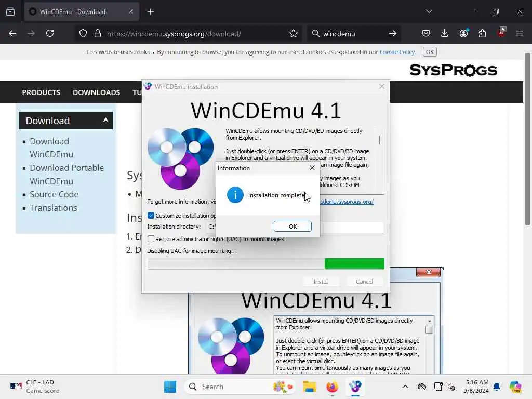Open the PRODUCTS menu
This screenshot has width=532, height=399.
[x=41, y=92]
